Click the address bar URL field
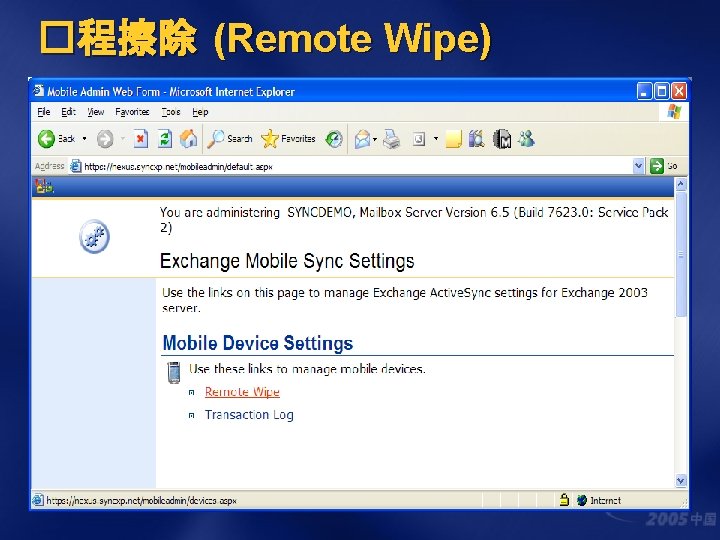Viewport: 720px width, 540px height. pyautogui.click(x=351, y=166)
